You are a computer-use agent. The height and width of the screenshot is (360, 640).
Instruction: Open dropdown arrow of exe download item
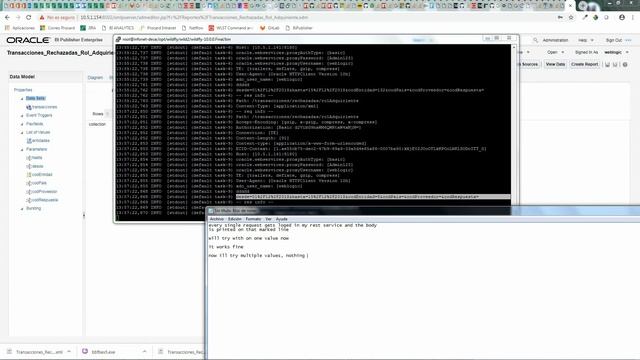144,351
